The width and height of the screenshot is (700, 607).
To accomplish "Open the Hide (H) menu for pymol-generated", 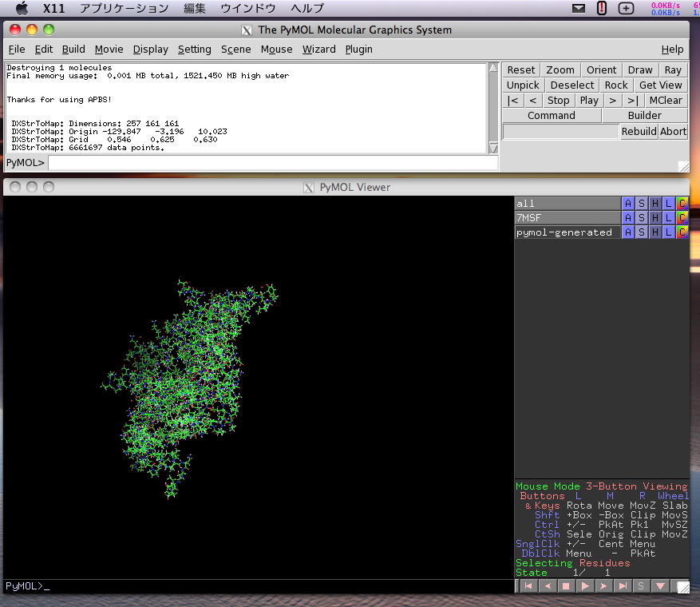I will (655, 232).
